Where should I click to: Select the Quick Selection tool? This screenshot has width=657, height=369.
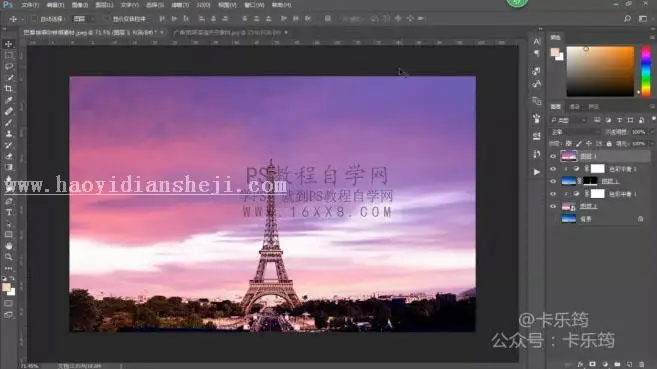(x=8, y=78)
